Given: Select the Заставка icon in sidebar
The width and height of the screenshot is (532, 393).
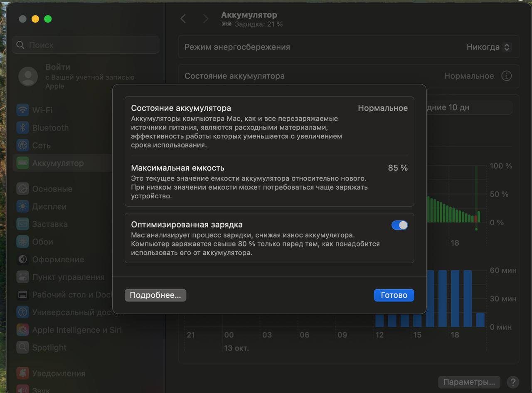Looking at the screenshot, I should [x=22, y=224].
